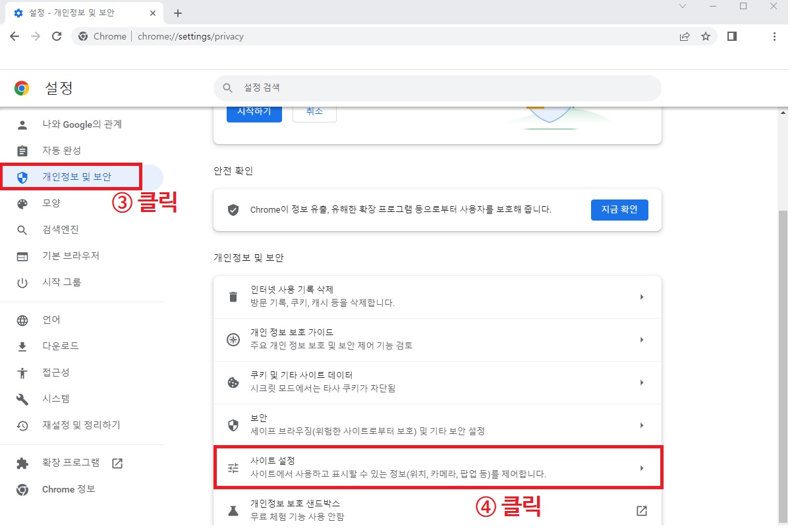
Task: Expand the 보안 row arrow
Action: pyautogui.click(x=641, y=425)
